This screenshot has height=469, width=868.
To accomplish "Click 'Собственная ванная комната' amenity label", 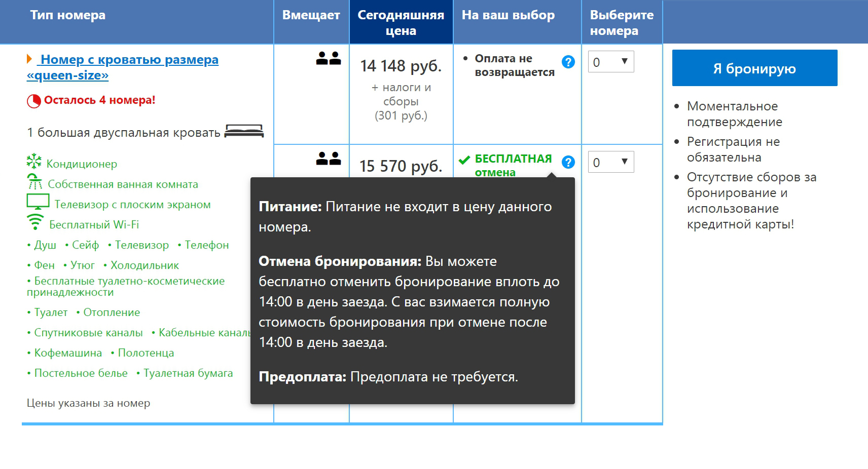I will 123,184.
